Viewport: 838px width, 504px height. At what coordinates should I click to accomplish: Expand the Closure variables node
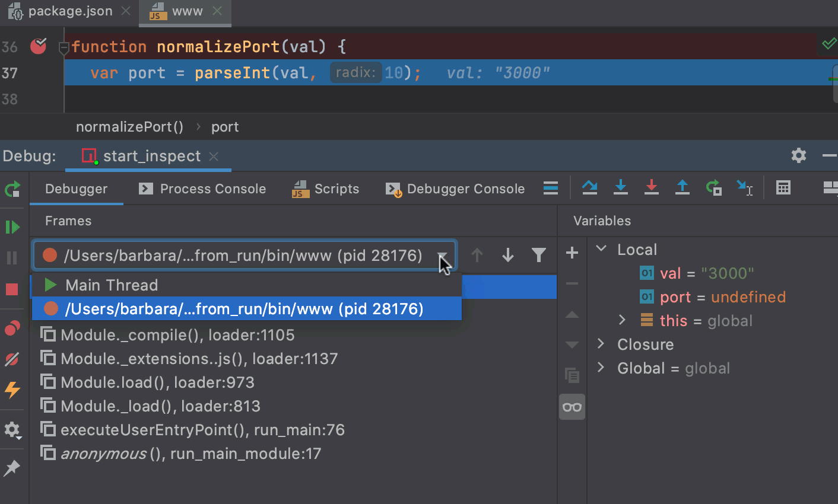601,344
